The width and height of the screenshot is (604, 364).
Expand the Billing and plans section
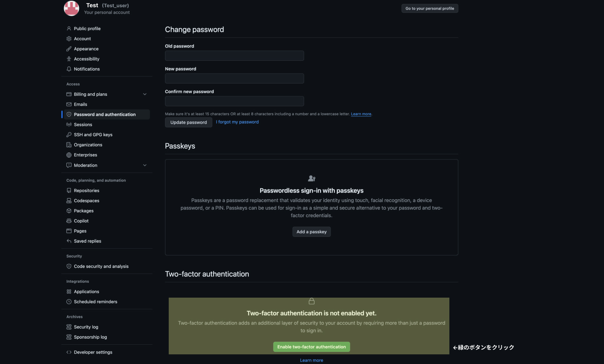coord(145,94)
